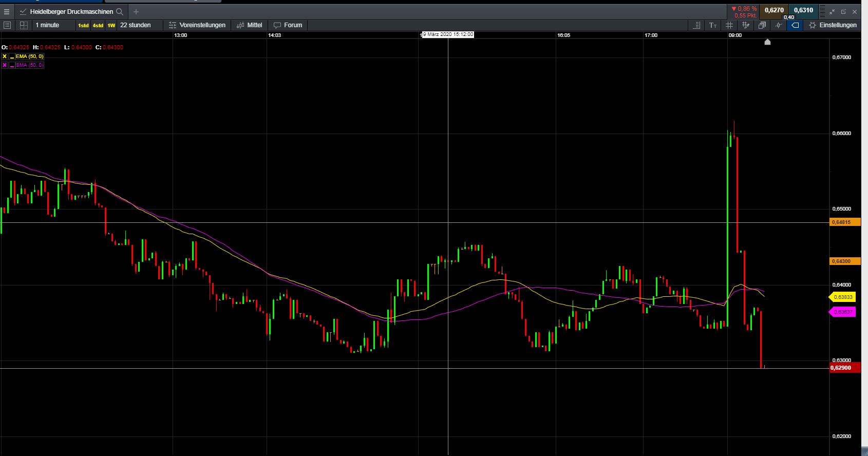This screenshot has height=456, width=868.
Task: Toggle the price label tag button
Action: (x=795, y=25)
